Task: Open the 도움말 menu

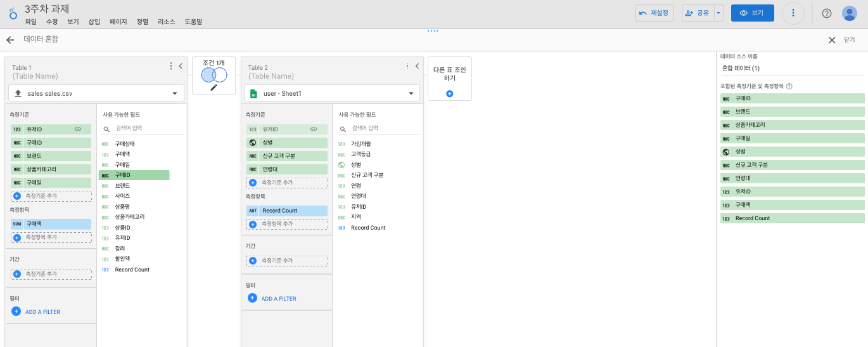Action: [193, 22]
